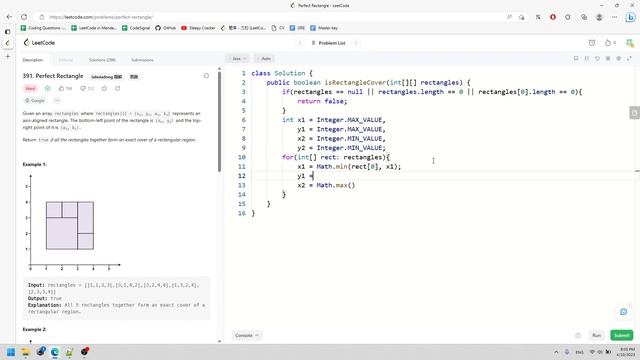Enter fullscreen editor mode
The width and height of the screenshot is (640, 360).
click(629, 58)
